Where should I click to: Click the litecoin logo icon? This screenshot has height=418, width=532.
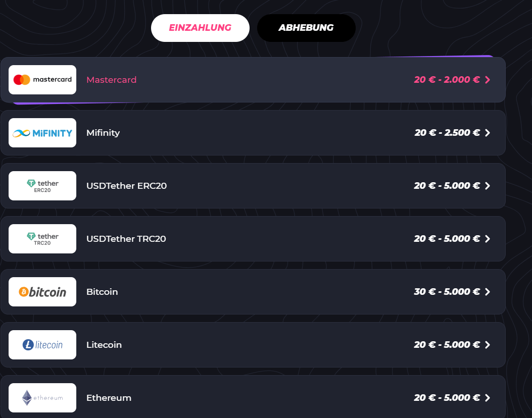(x=42, y=345)
